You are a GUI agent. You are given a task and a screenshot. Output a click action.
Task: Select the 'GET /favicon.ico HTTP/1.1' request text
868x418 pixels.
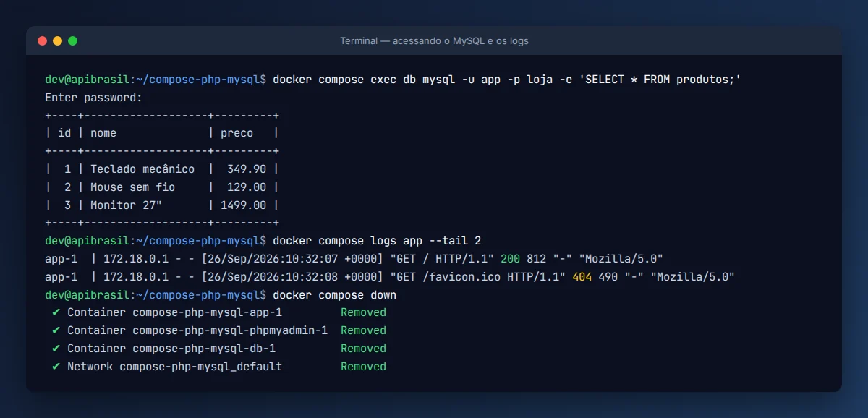[477, 277]
